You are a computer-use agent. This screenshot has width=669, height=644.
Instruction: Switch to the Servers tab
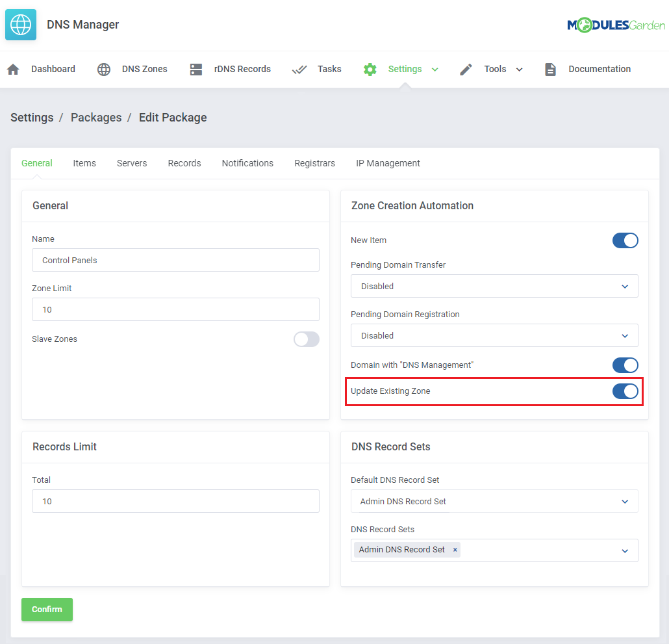coord(132,163)
